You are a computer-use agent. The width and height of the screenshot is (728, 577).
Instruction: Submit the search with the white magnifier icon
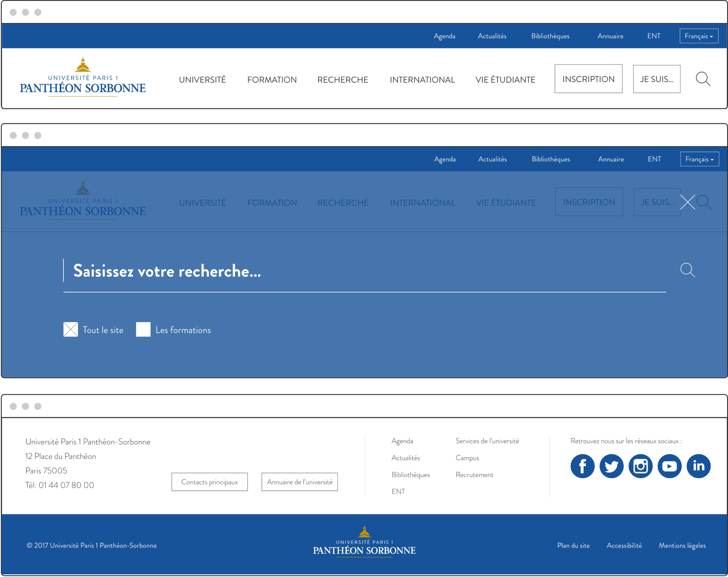pos(688,270)
